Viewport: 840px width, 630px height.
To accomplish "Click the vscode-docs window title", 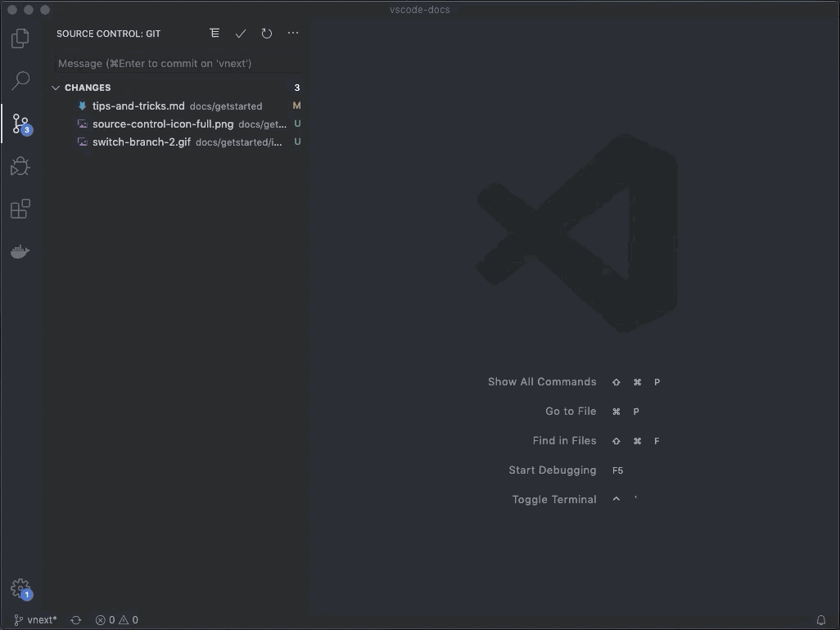I will pyautogui.click(x=419, y=10).
